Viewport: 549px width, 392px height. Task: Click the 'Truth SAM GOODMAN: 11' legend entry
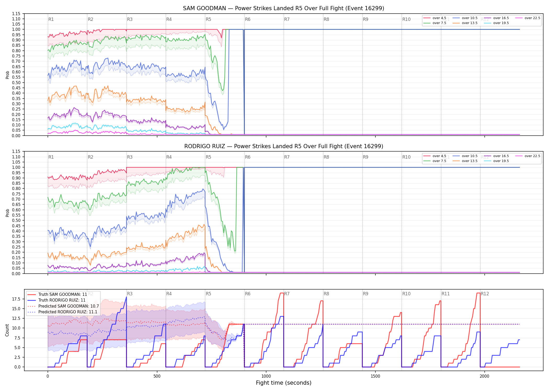57,294
